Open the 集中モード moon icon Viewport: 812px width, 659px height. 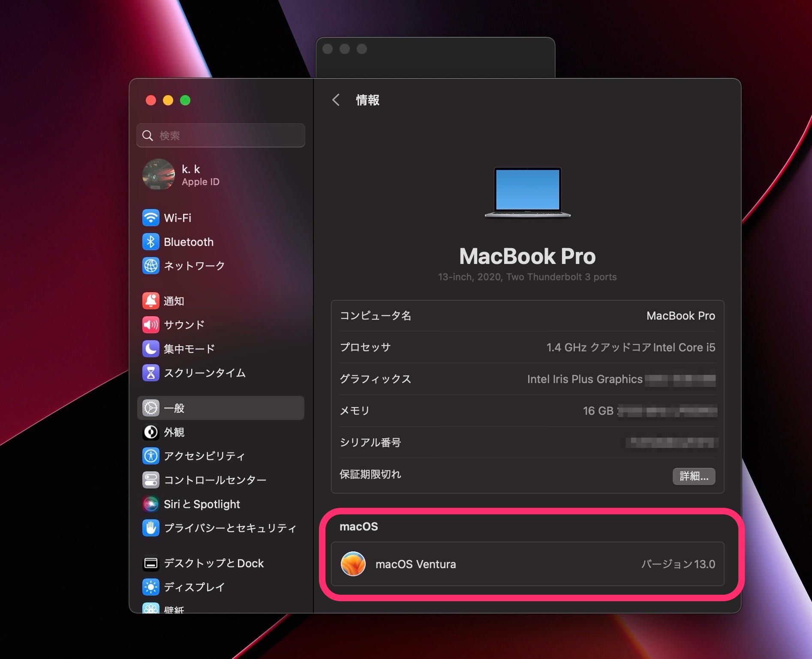[150, 349]
